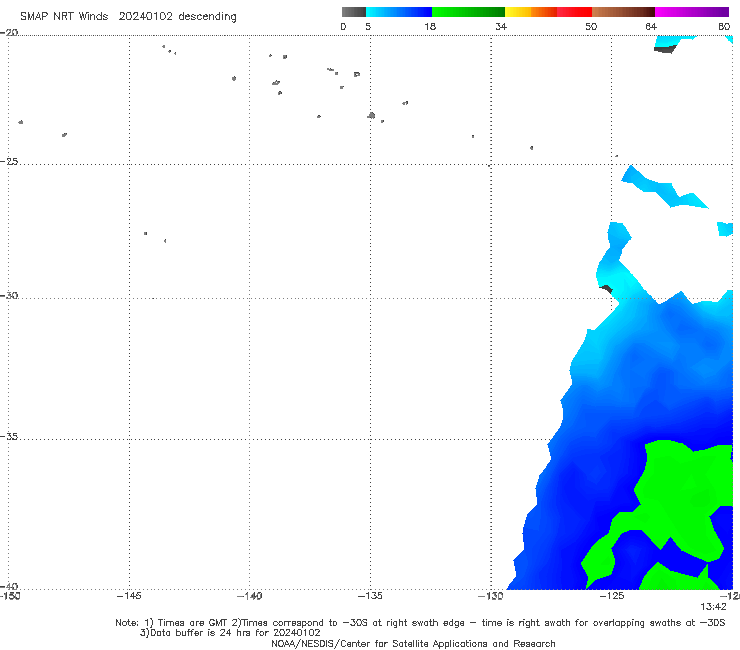740x650 pixels.
Task: Click longitude label '-140'
Action: pyautogui.click(x=249, y=596)
